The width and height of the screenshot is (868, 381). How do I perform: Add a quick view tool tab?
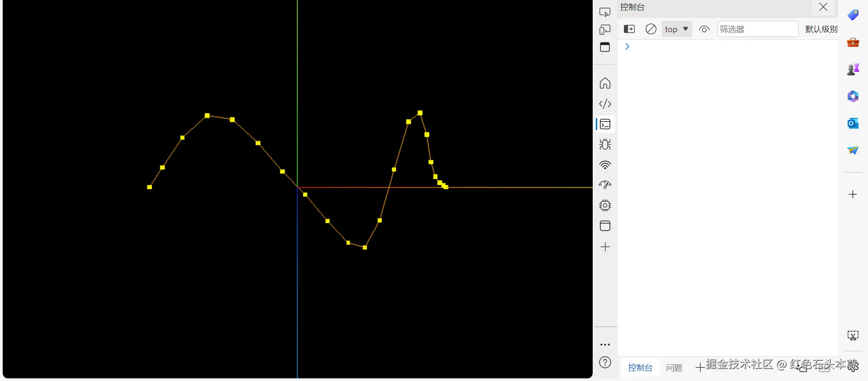pyautogui.click(x=700, y=368)
